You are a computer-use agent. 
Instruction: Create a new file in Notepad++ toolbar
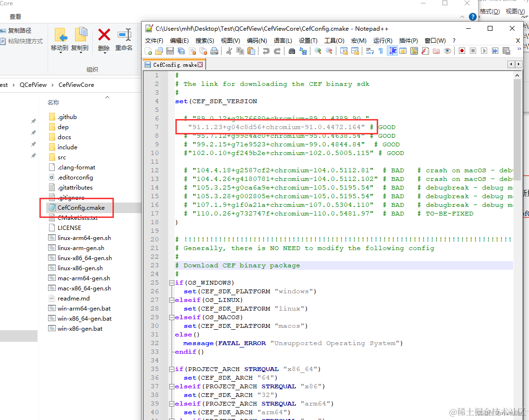(148, 51)
